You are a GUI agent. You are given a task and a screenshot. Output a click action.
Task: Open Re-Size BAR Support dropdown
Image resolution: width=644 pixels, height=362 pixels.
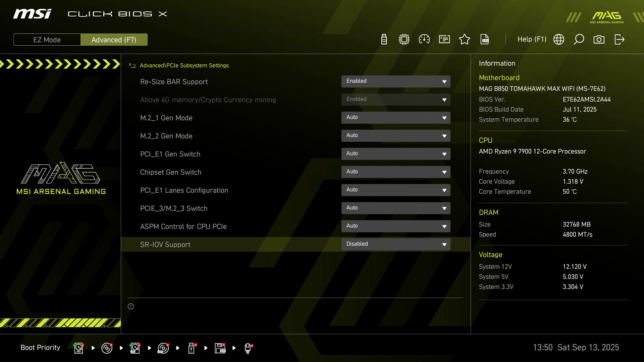396,81
